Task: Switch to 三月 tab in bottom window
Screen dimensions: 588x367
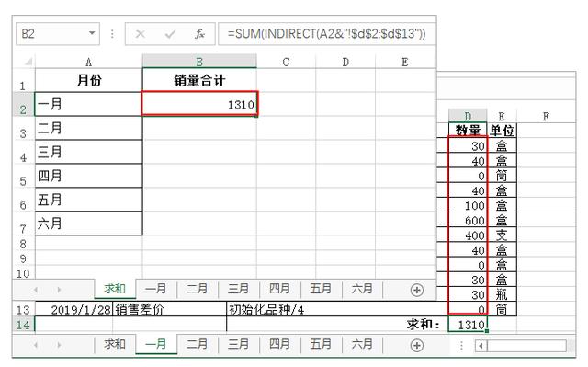Action: (239, 344)
